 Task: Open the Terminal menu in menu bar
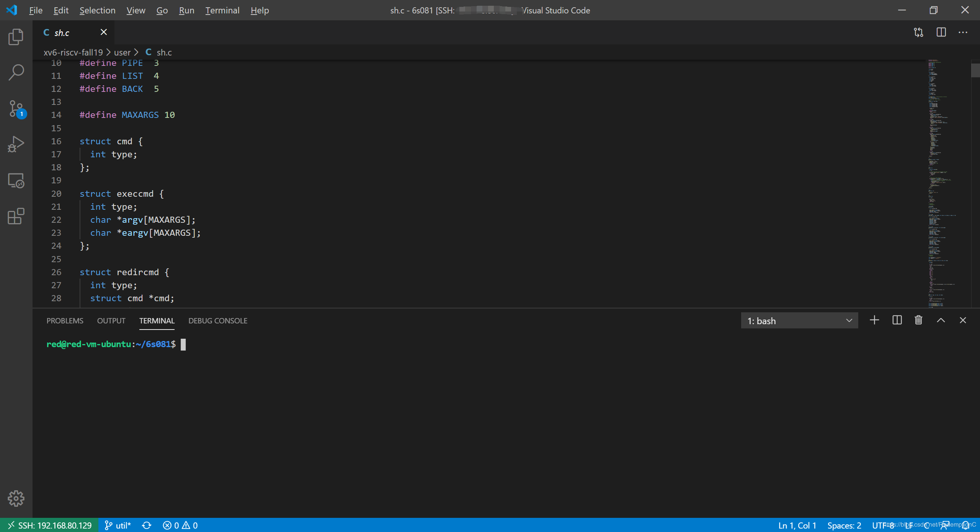pyautogui.click(x=222, y=10)
